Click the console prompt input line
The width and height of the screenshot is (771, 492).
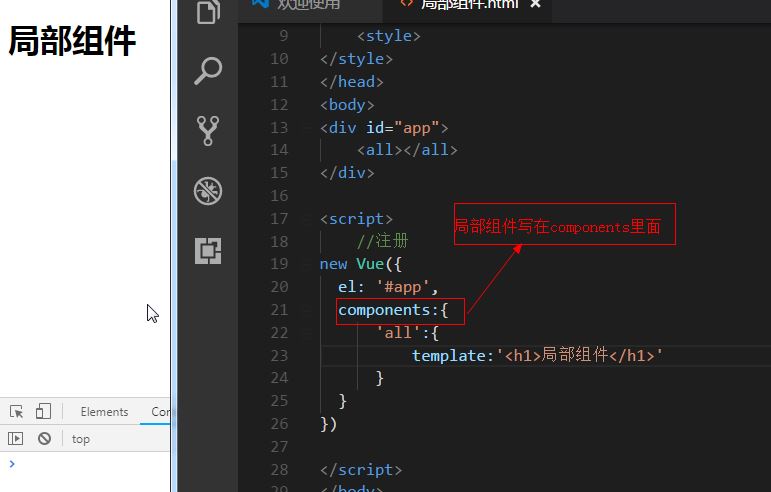[89, 464]
